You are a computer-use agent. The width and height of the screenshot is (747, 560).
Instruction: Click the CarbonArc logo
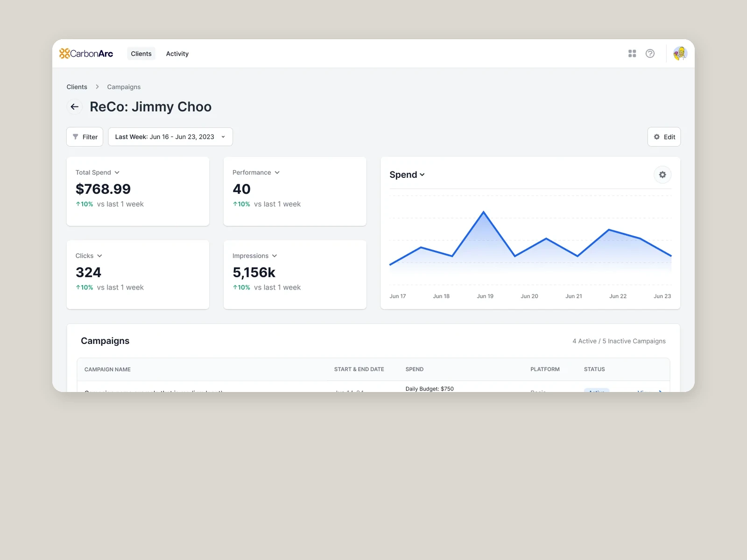coord(86,54)
